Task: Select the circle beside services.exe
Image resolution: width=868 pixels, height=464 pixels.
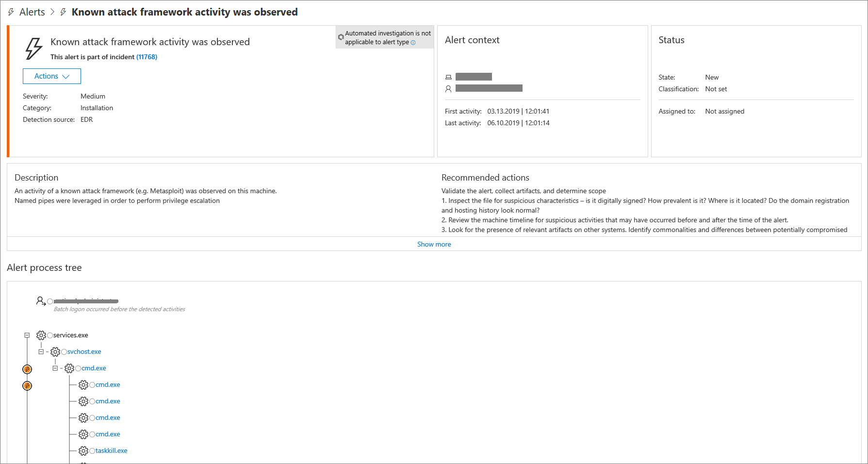Action: click(50, 335)
